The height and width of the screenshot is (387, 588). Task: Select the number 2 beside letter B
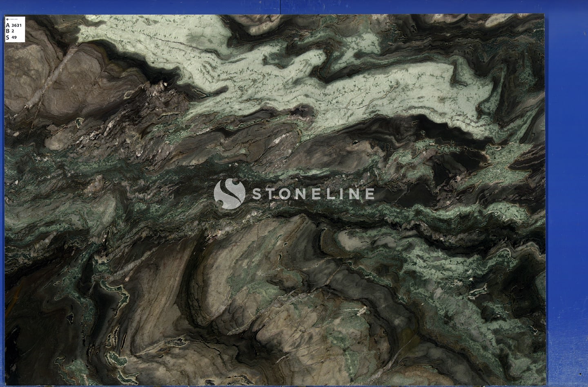[13, 31]
